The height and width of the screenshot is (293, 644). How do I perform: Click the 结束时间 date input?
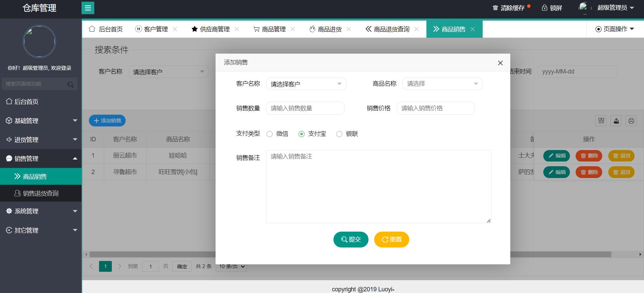[577, 72]
